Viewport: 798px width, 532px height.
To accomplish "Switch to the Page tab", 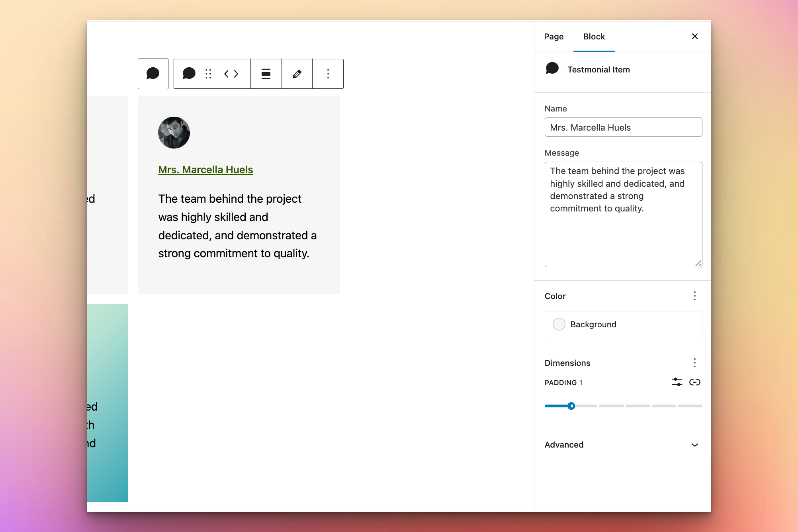I will coord(554,37).
